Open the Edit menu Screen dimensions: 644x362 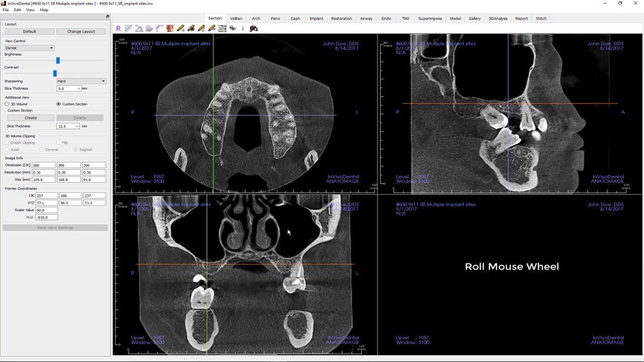[18, 10]
